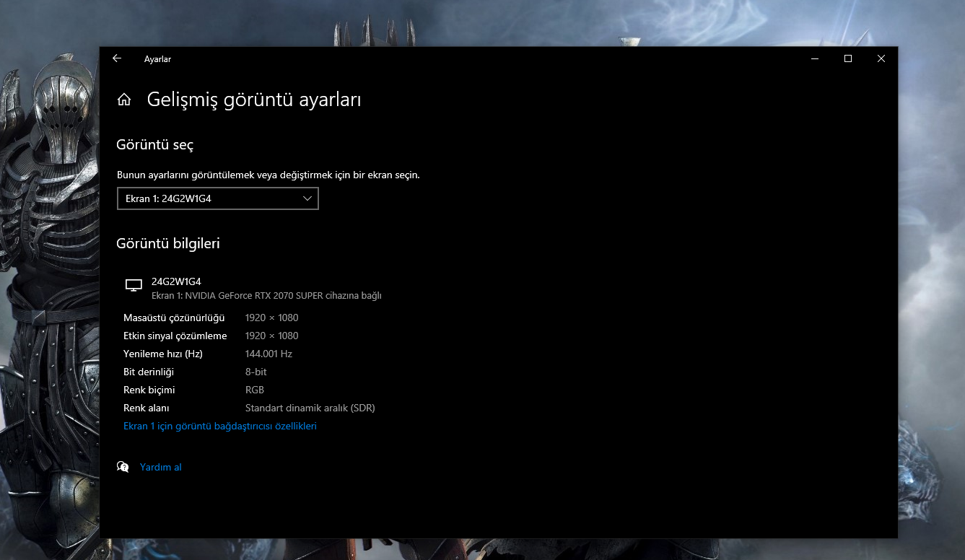Click 'Standart dinamik aralık (SDR)' value

click(310, 408)
